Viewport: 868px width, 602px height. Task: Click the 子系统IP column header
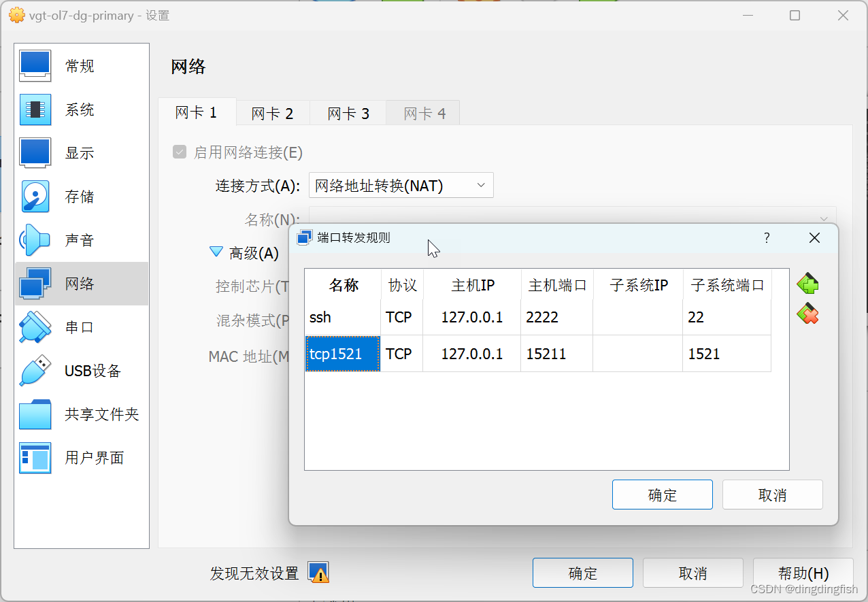[638, 285]
